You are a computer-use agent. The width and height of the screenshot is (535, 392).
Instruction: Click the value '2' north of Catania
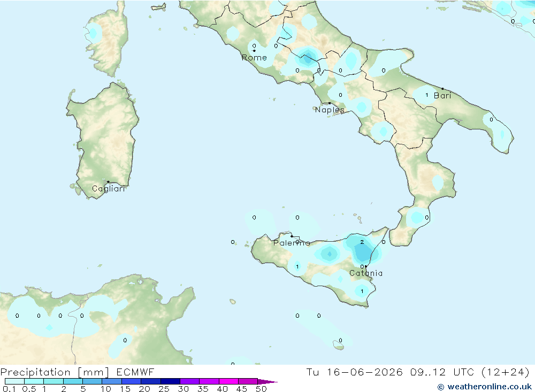(x=362, y=242)
